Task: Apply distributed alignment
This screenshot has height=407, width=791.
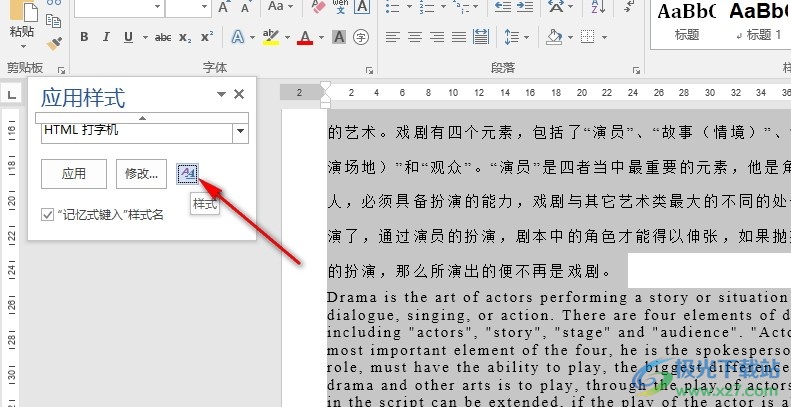Action: point(481,37)
